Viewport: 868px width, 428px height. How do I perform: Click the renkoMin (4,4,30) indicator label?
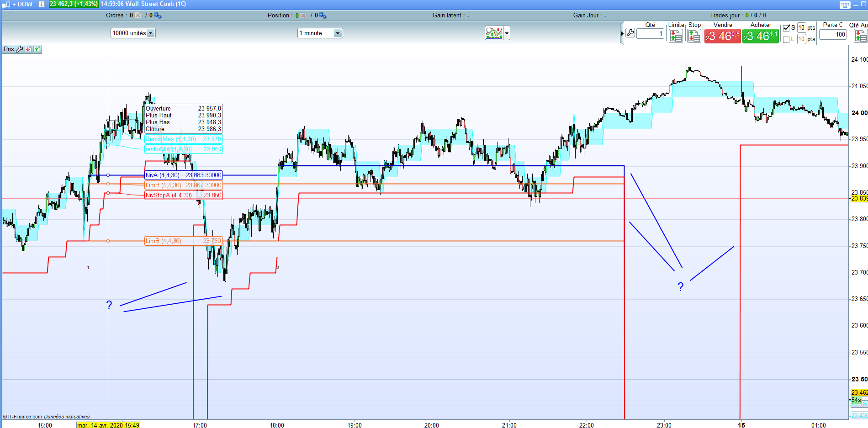pos(169,149)
